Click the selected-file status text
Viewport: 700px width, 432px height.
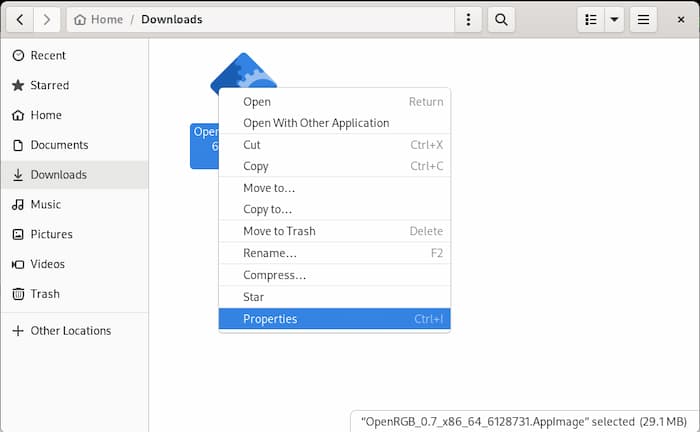(x=524, y=422)
